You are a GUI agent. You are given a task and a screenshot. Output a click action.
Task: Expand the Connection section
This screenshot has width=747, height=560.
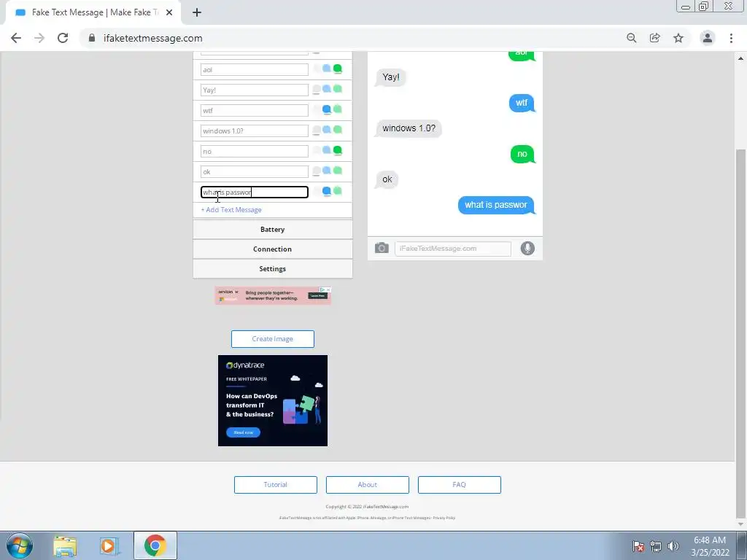(x=273, y=249)
